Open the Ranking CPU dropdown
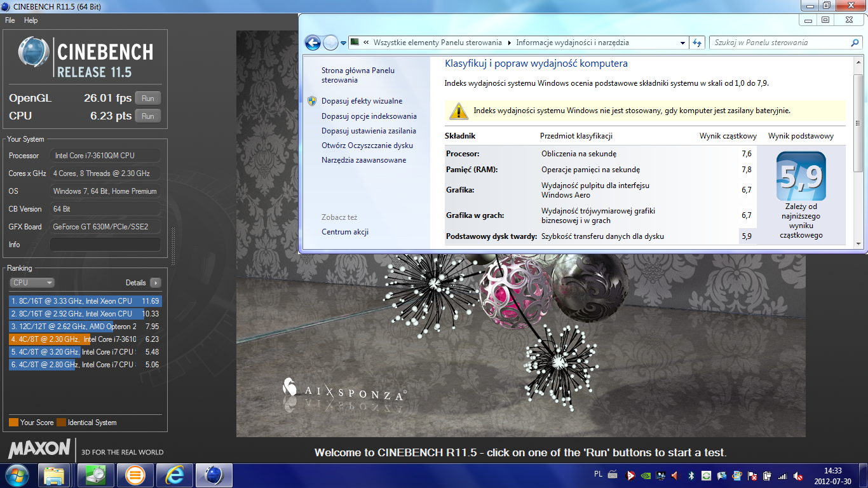 pyautogui.click(x=32, y=283)
